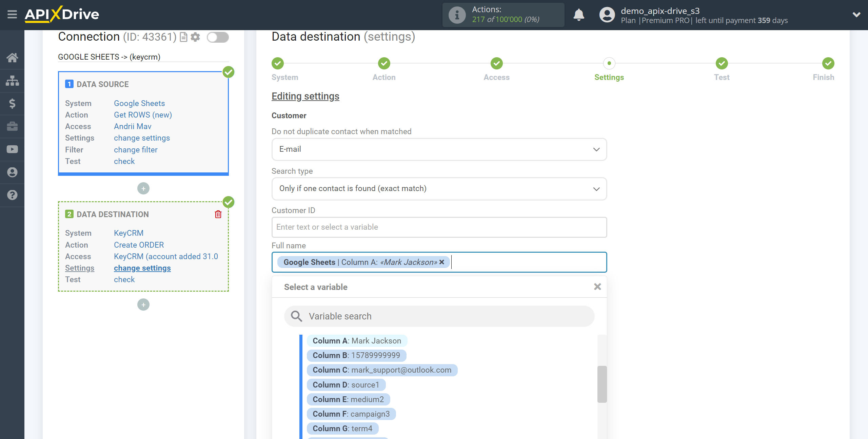The height and width of the screenshot is (439, 868).
Task: Go to the Action step
Action: 384,63
